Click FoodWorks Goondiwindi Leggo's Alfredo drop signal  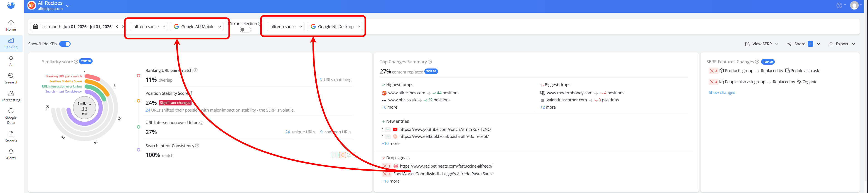443,174
